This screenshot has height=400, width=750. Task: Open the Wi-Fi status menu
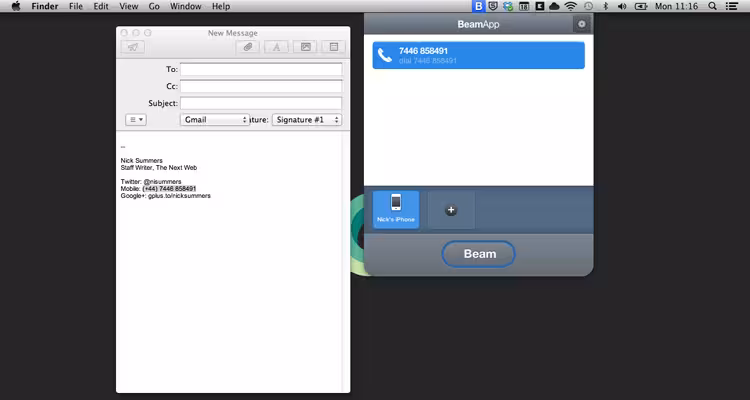[571, 6]
